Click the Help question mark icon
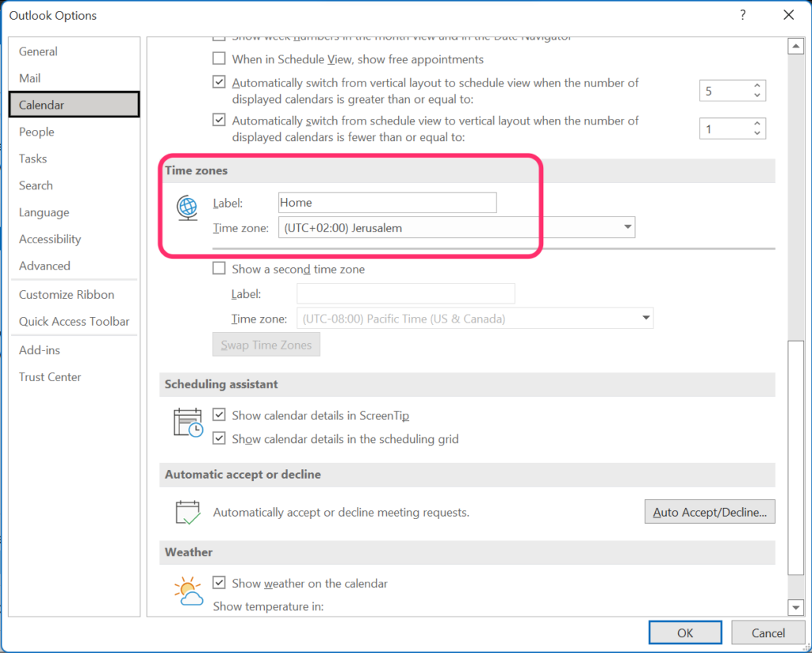Screen dimensions: 812x653 tap(743, 15)
